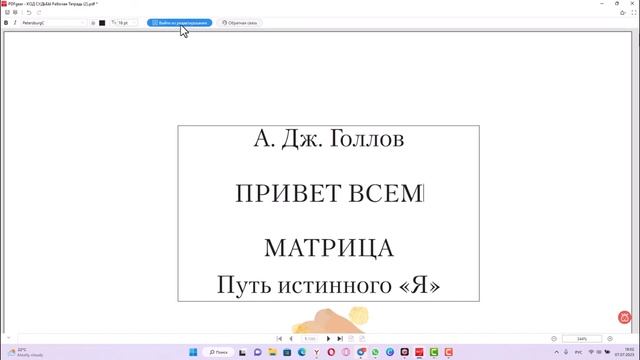Enter full screen mode icon
This screenshot has height=360, width=640.
point(634,13)
